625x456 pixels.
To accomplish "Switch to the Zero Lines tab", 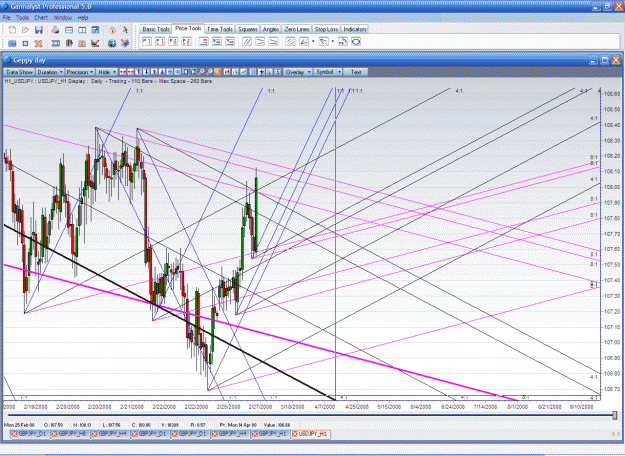I will coord(297,29).
